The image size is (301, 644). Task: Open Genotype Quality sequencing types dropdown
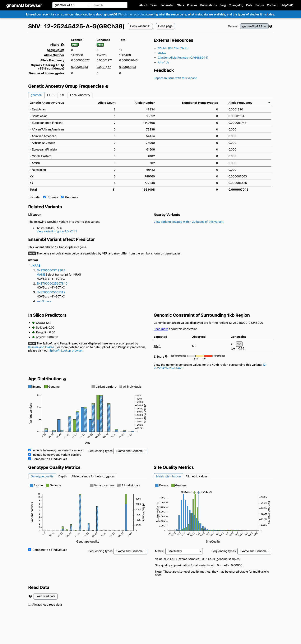(x=130, y=551)
